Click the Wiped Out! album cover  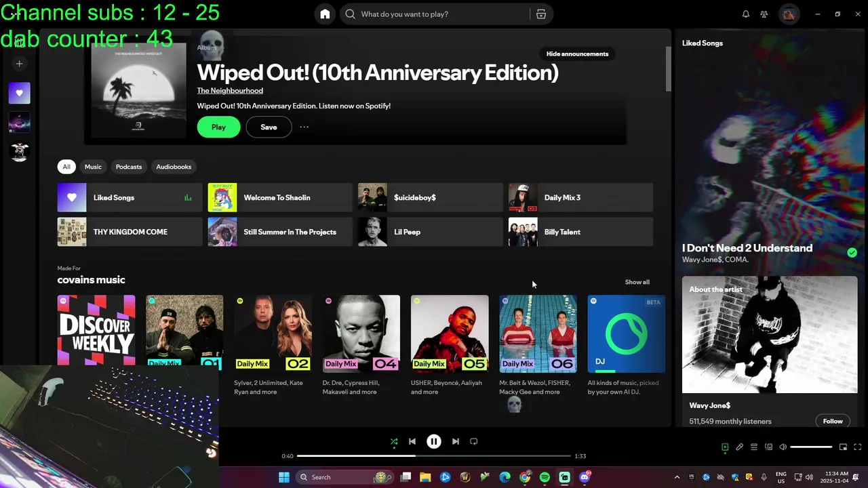138,90
